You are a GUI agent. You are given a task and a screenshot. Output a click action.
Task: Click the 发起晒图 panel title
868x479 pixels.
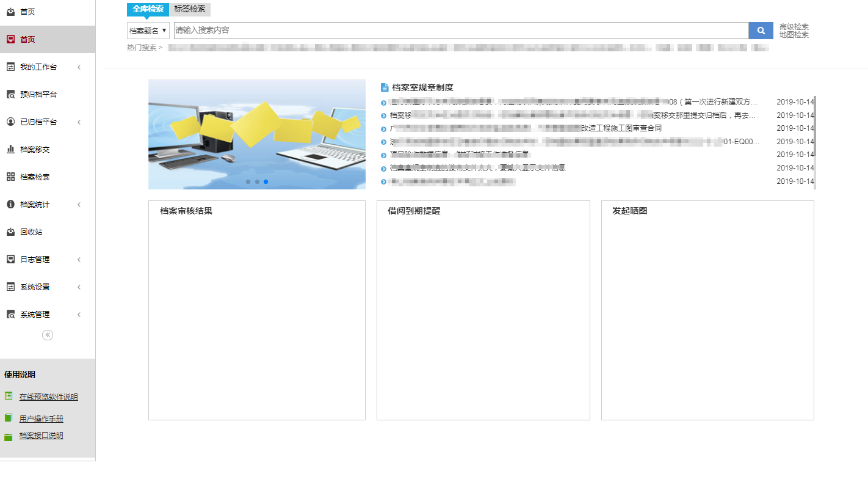[x=630, y=211]
